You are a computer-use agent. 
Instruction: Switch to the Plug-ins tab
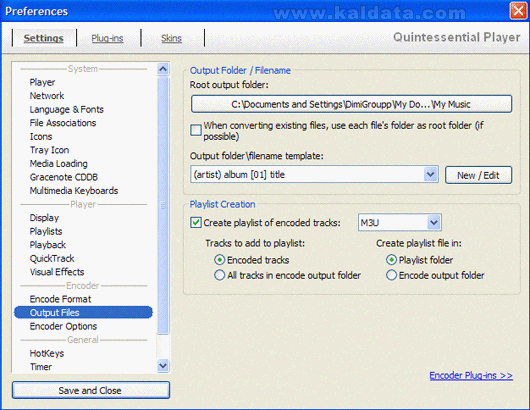pos(107,38)
